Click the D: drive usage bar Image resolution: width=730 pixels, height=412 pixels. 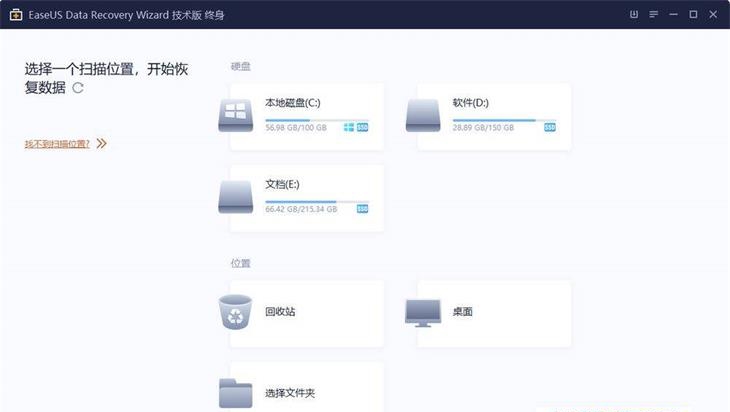coord(504,120)
